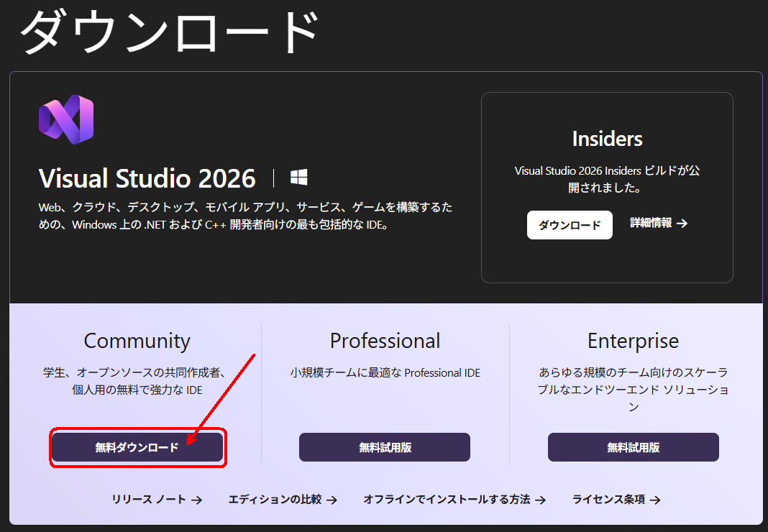
Task: Click the Community edition heading
Action: pyautogui.click(x=137, y=340)
